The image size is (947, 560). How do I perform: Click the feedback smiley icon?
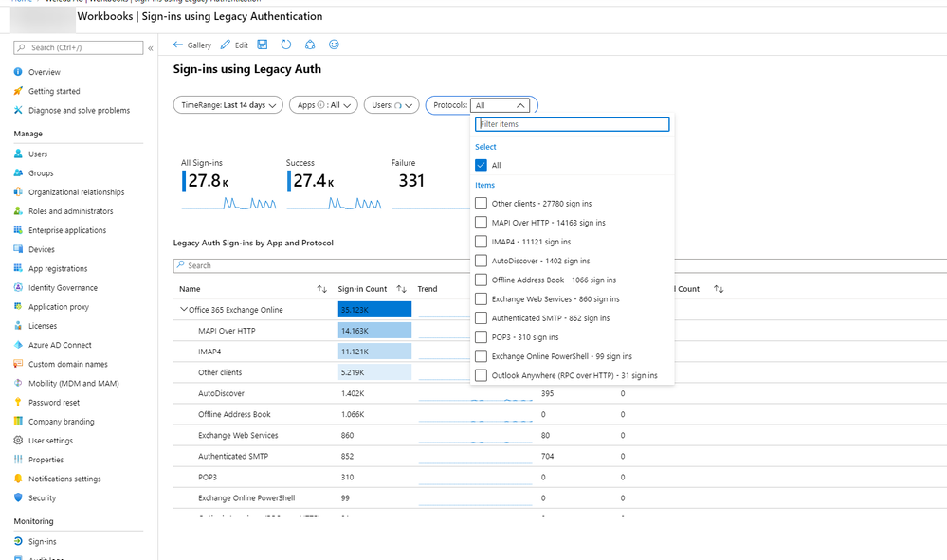coord(334,45)
